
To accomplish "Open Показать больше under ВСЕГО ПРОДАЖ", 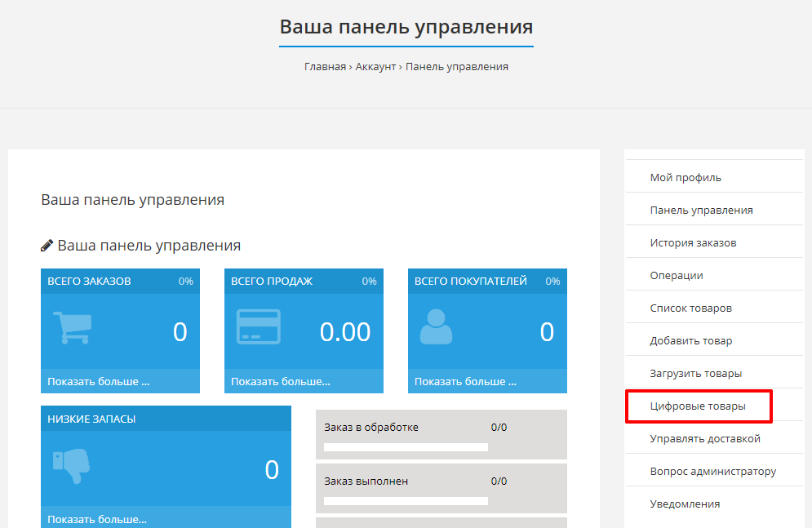I will tap(281, 381).
